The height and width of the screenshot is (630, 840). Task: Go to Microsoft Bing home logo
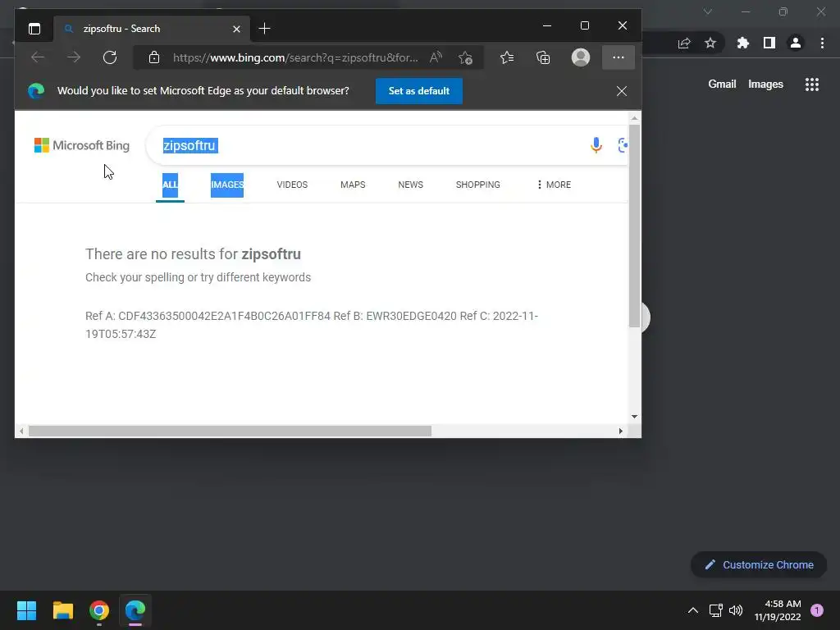tap(82, 145)
